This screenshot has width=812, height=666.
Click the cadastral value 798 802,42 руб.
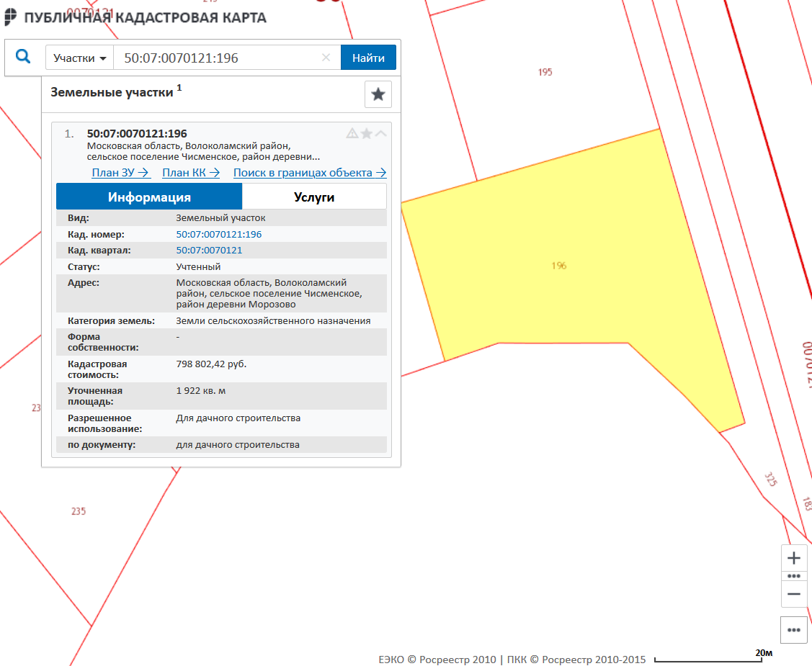211,364
